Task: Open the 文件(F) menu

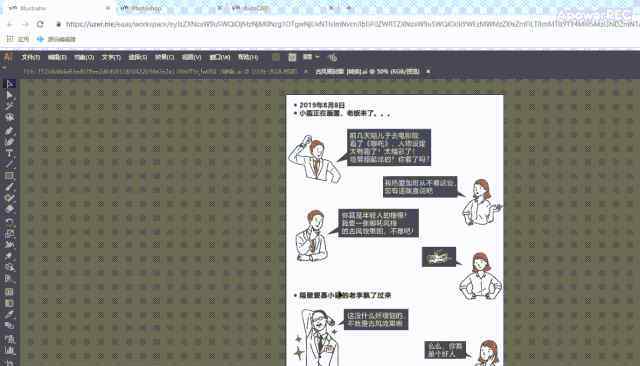Action: click(x=31, y=58)
